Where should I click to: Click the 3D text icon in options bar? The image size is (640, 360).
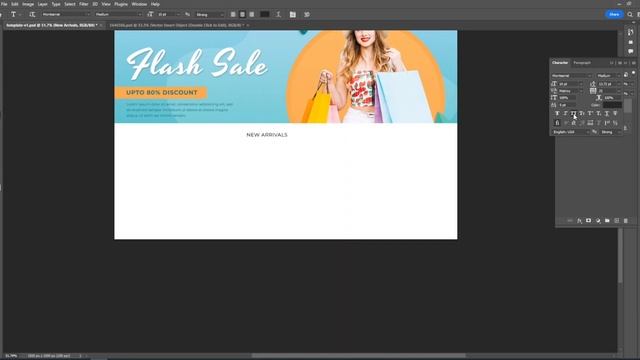[x=307, y=14]
